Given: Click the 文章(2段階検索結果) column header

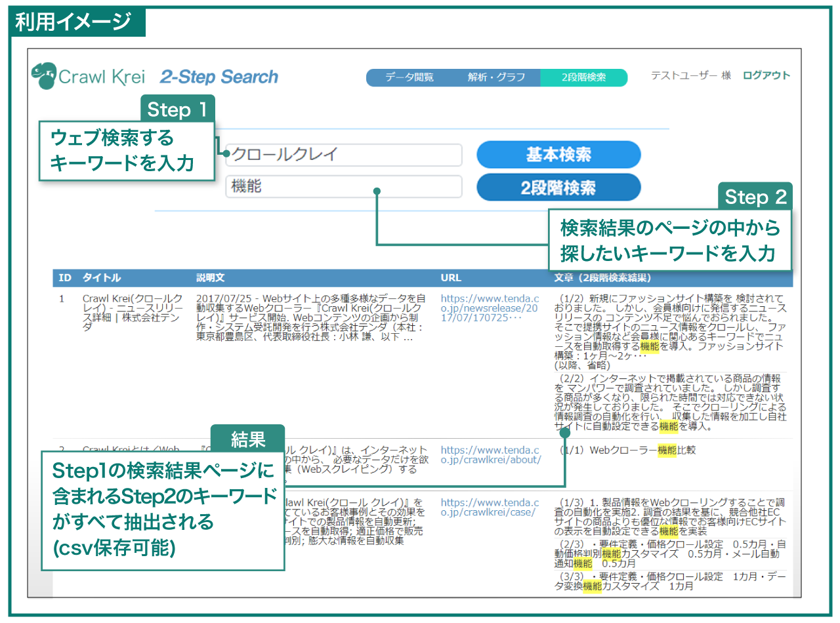Looking at the screenshot, I should point(602,277).
